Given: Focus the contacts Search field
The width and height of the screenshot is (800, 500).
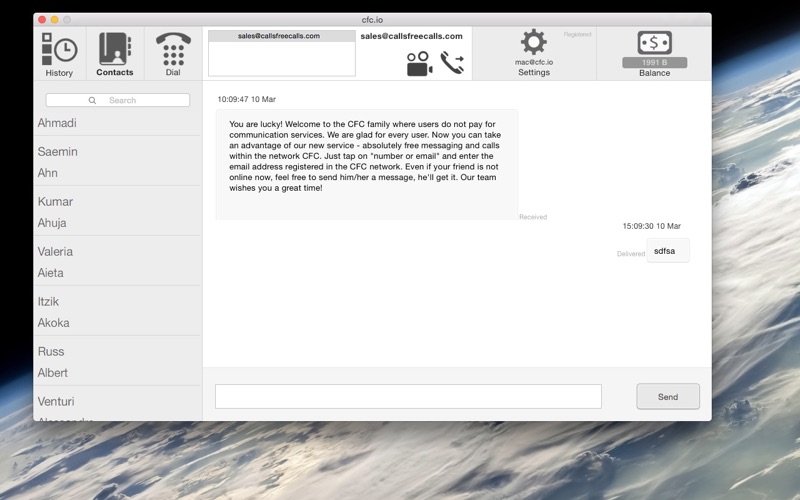Looking at the screenshot, I should [x=118, y=100].
